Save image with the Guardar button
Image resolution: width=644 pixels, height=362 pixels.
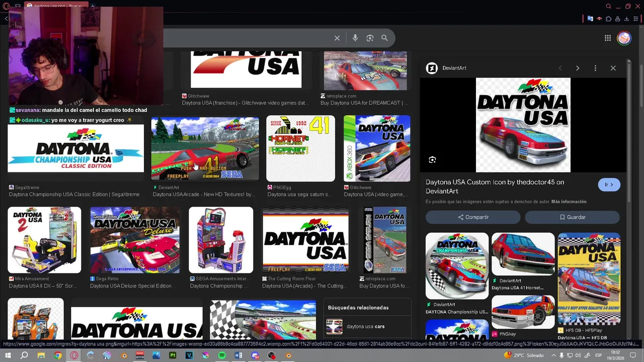pos(572,217)
